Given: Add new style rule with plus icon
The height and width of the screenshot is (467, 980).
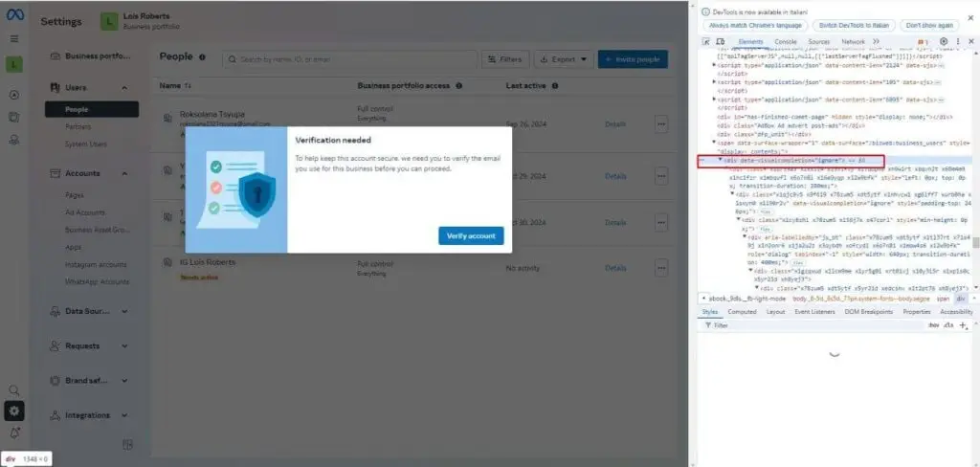Looking at the screenshot, I should [963, 325].
